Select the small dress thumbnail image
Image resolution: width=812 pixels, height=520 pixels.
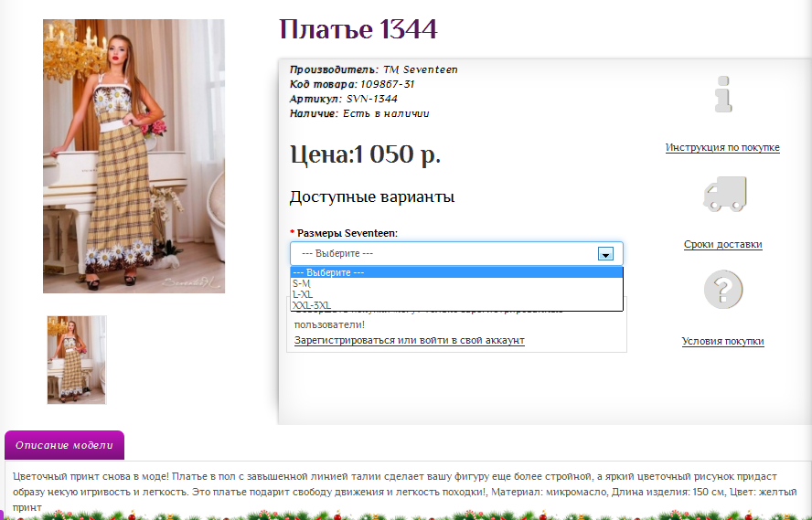click(77, 359)
